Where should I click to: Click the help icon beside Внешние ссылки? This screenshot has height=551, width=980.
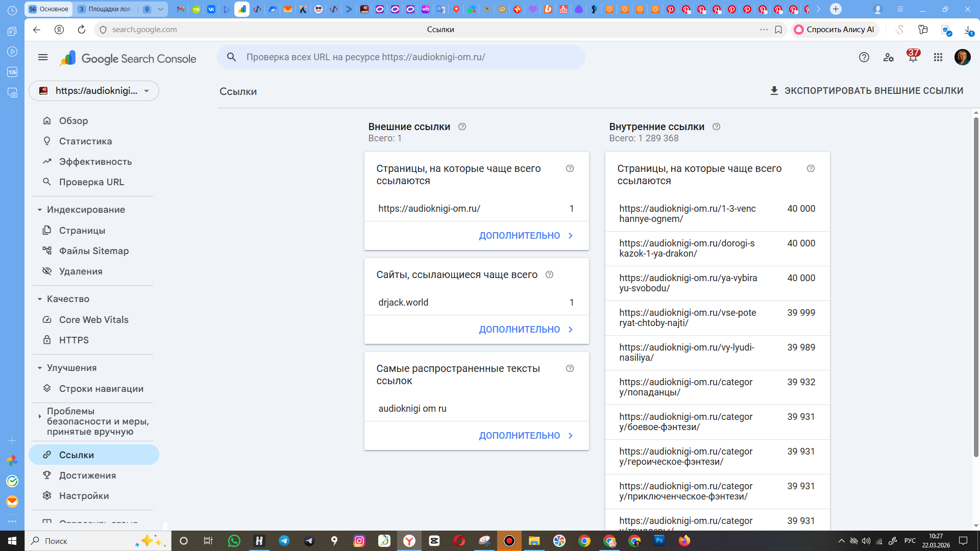(x=462, y=127)
